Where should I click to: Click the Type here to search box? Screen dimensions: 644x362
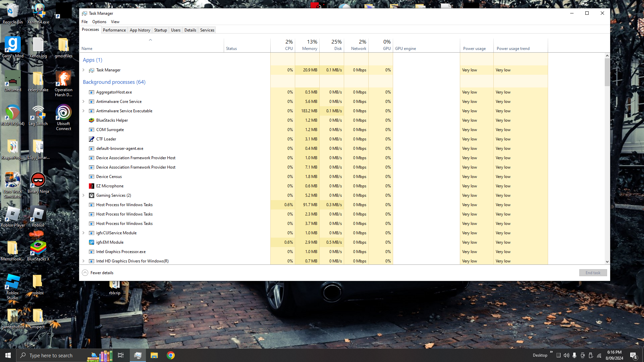click(51, 355)
